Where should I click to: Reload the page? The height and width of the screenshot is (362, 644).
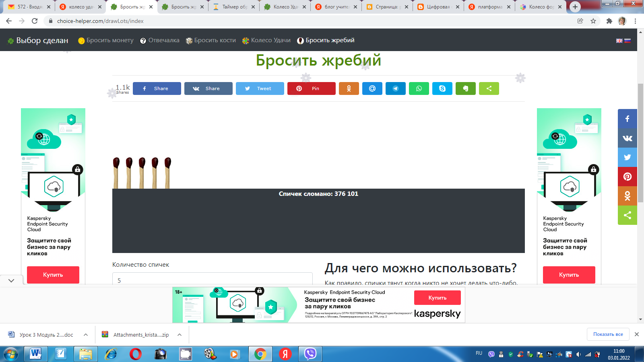point(35,21)
